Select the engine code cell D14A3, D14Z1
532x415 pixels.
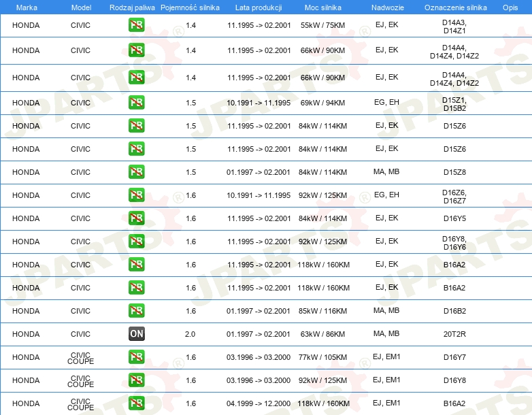[x=454, y=27]
